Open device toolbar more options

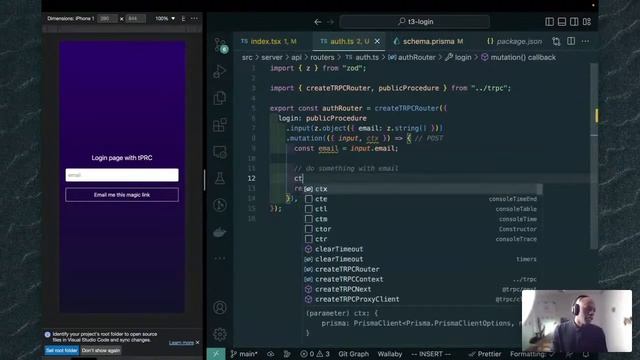point(194,18)
